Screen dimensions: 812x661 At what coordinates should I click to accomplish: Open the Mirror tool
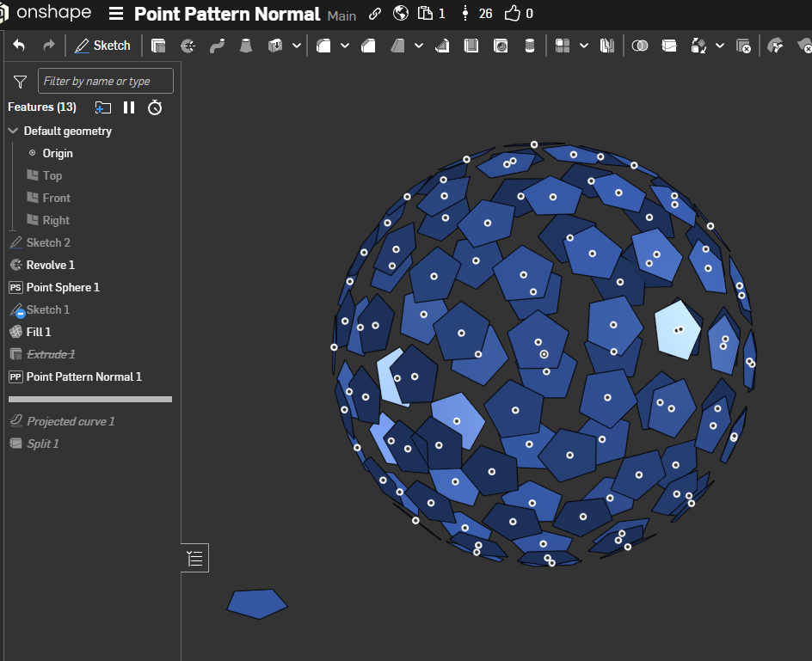coord(607,46)
